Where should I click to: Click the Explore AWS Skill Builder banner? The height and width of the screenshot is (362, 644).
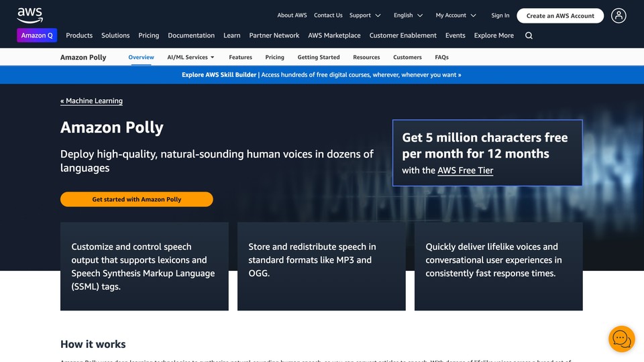(x=321, y=74)
